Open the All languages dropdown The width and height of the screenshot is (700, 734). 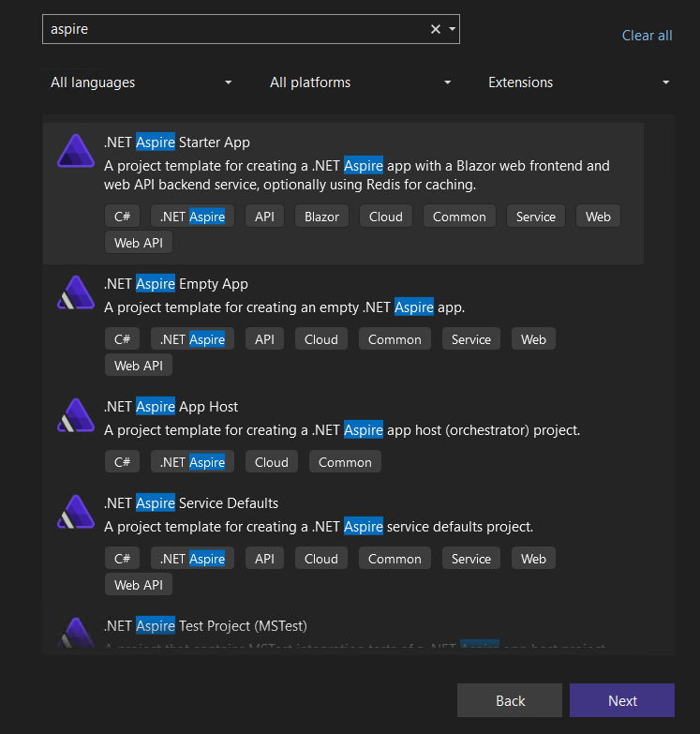141,82
